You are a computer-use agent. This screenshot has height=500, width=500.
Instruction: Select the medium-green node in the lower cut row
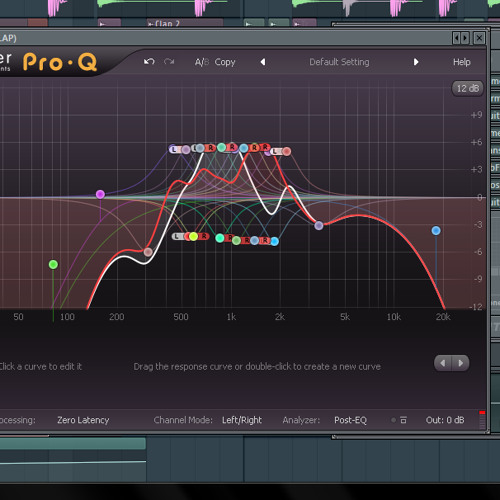(236, 240)
